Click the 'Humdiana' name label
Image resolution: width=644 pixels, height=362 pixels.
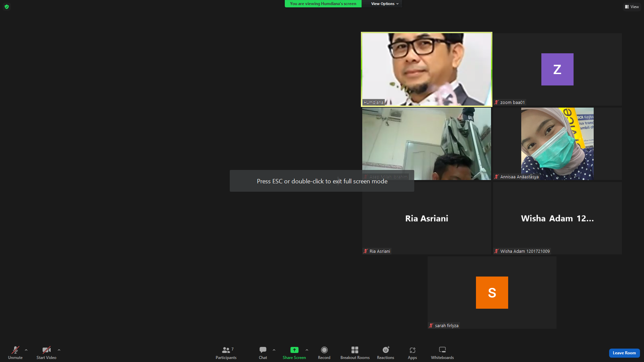click(373, 103)
